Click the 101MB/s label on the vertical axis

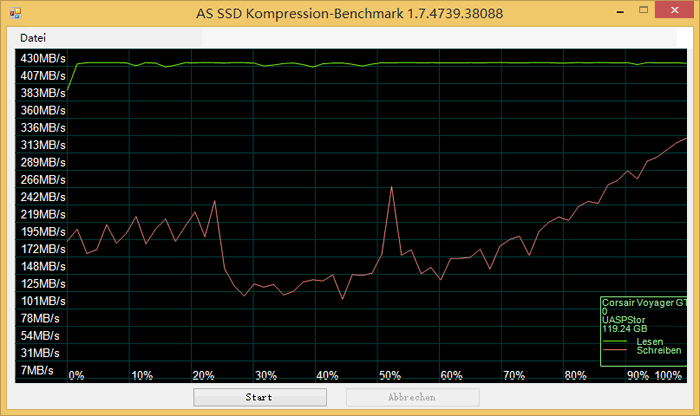[x=43, y=301]
